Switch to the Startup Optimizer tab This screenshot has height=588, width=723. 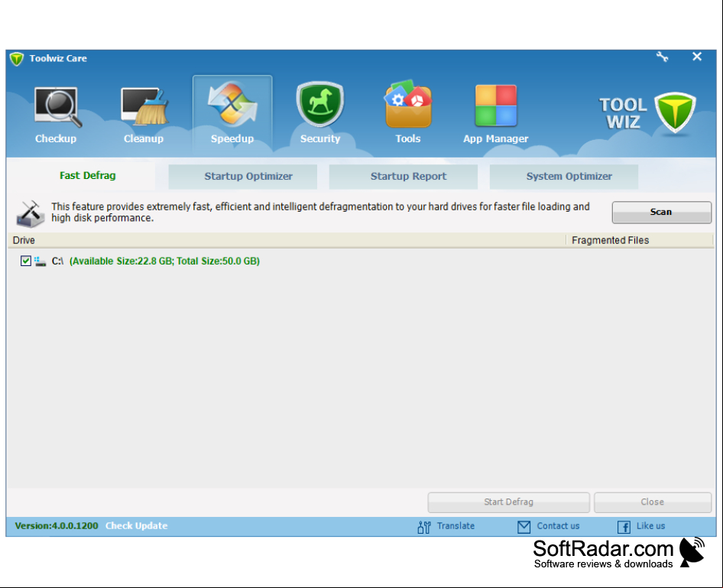click(x=242, y=177)
